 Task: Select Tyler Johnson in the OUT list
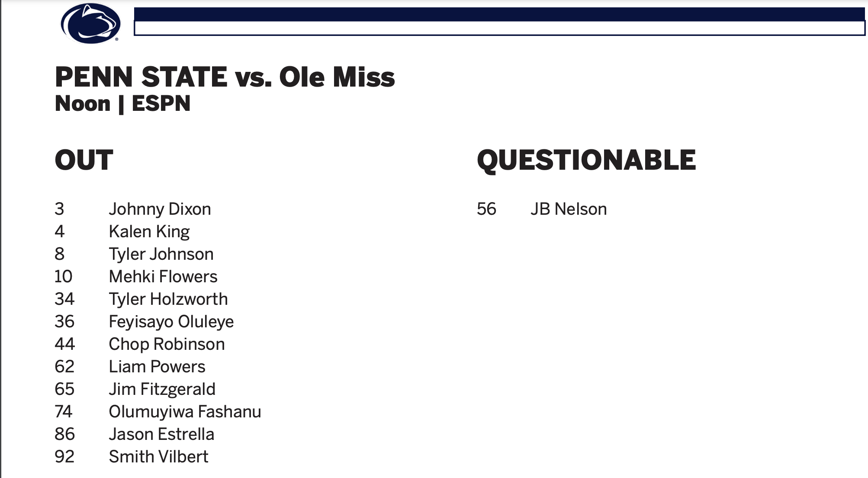(161, 254)
